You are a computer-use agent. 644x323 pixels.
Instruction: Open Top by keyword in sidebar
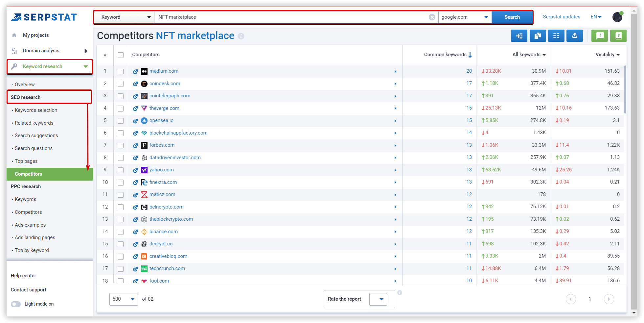pos(32,250)
